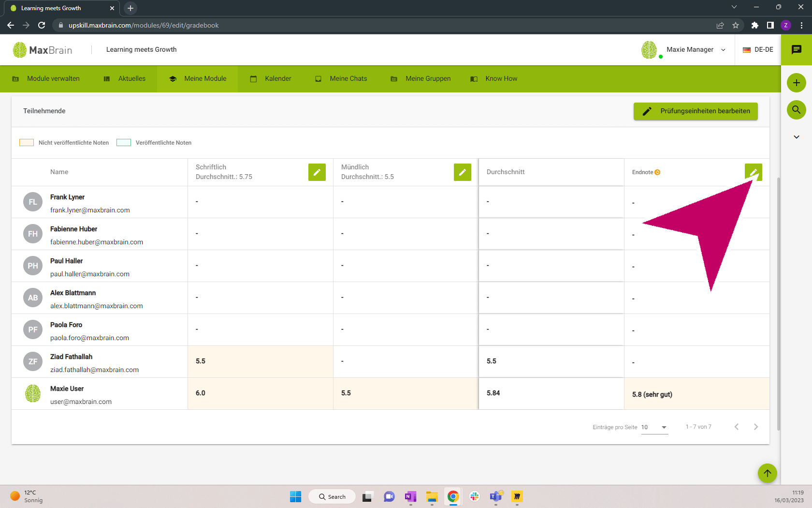Toggle browser side panel icon
The width and height of the screenshot is (812, 508).
(x=770, y=25)
